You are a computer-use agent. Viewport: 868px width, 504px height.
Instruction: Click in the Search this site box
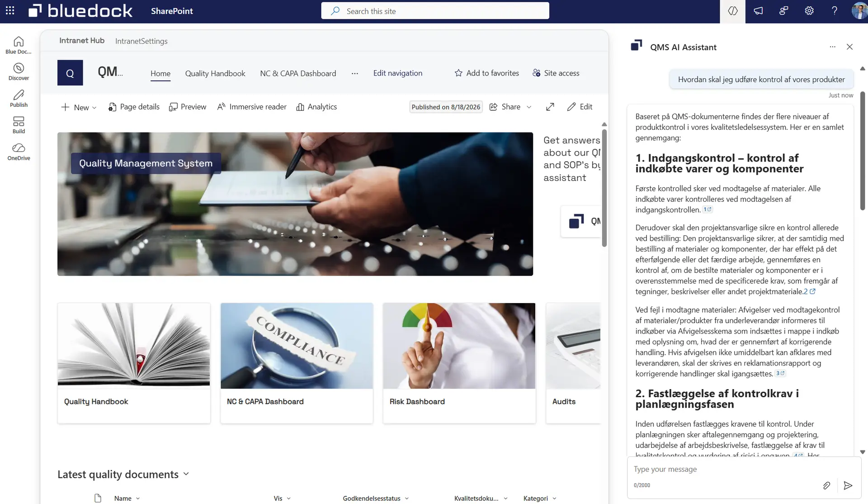point(435,11)
